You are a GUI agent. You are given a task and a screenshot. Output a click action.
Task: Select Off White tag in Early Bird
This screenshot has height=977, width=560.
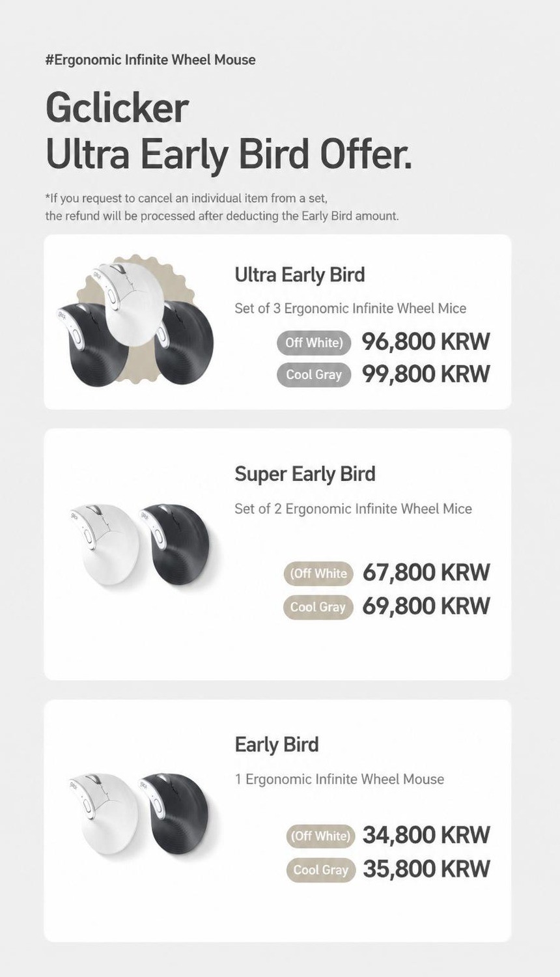pos(320,836)
